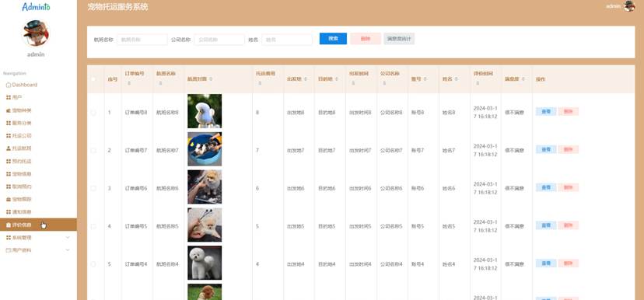Click the icon beside 宠物种类 menu item
644x300 pixels.
[x=9, y=110]
